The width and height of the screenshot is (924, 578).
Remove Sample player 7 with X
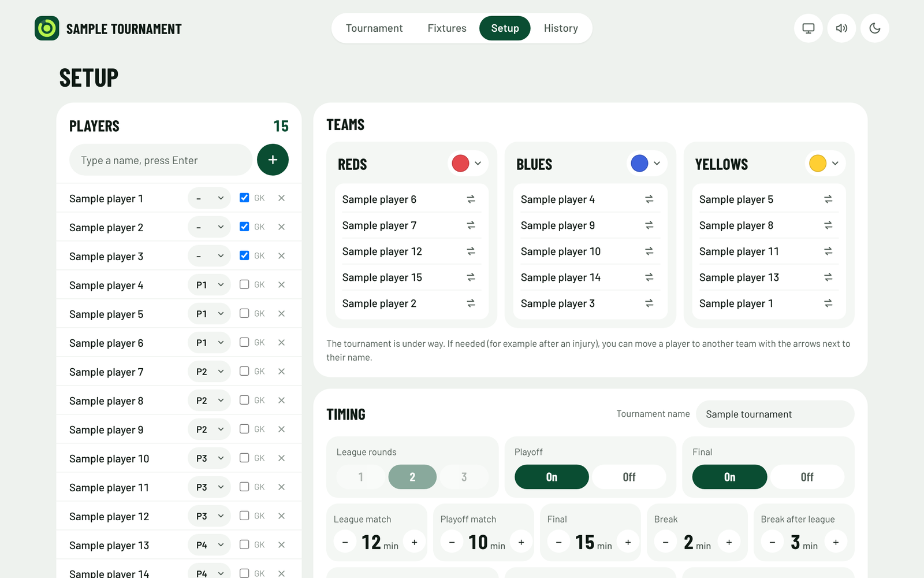click(281, 372)
